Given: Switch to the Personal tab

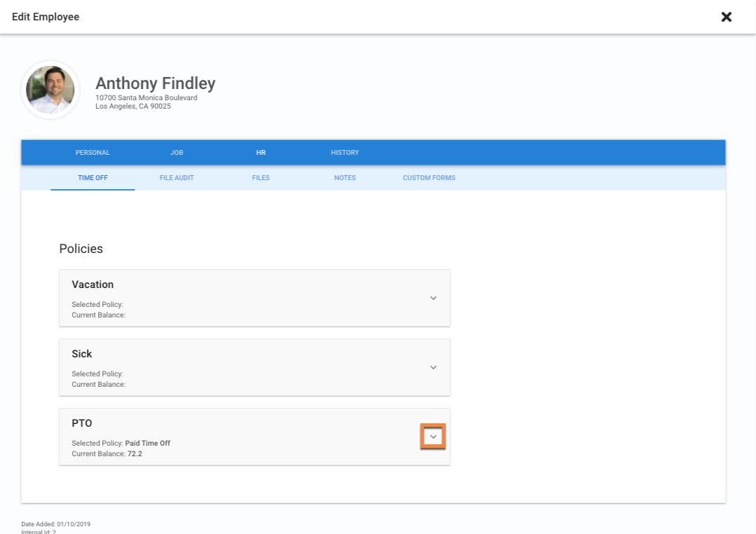Looking at the screenshot, I should 92,153.
